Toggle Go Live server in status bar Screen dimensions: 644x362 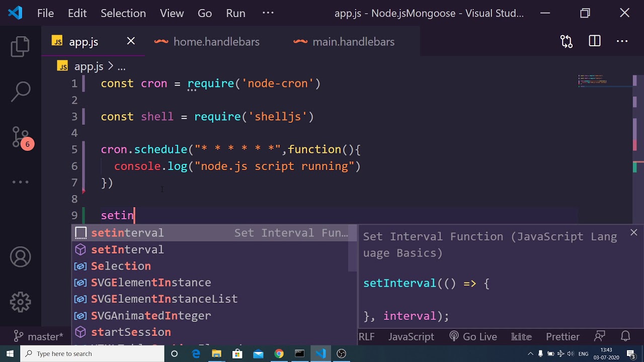(473, 336)
